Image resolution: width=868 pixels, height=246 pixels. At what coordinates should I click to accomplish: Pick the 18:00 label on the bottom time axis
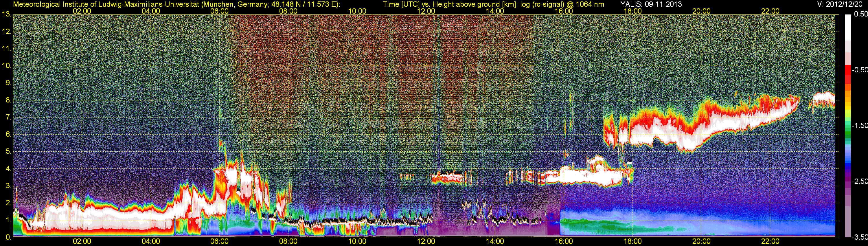(x=633, y=241)
